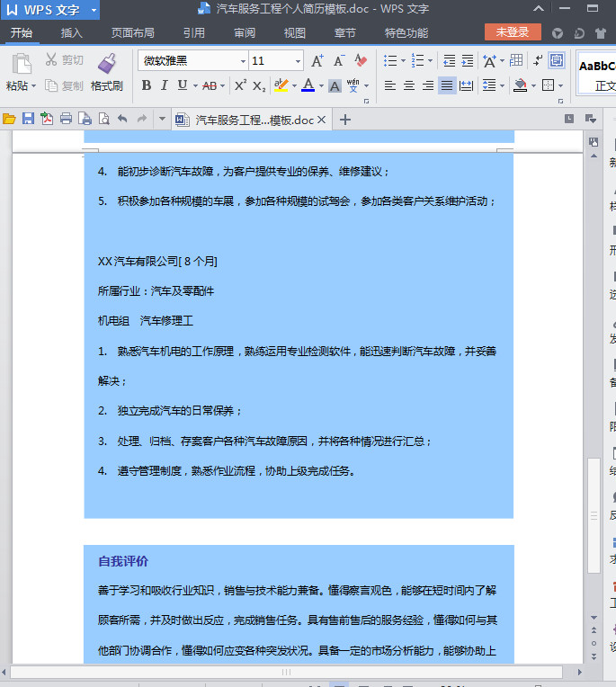Viewport: 616px width, 687px height.
Task: Toggle justified alignment button
Action: click(447, 85)
